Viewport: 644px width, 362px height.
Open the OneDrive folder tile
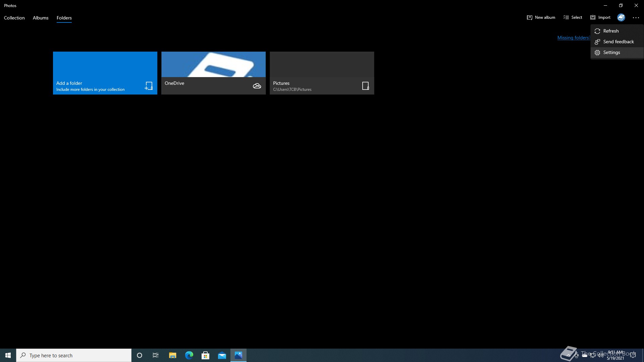click(213, 73)
